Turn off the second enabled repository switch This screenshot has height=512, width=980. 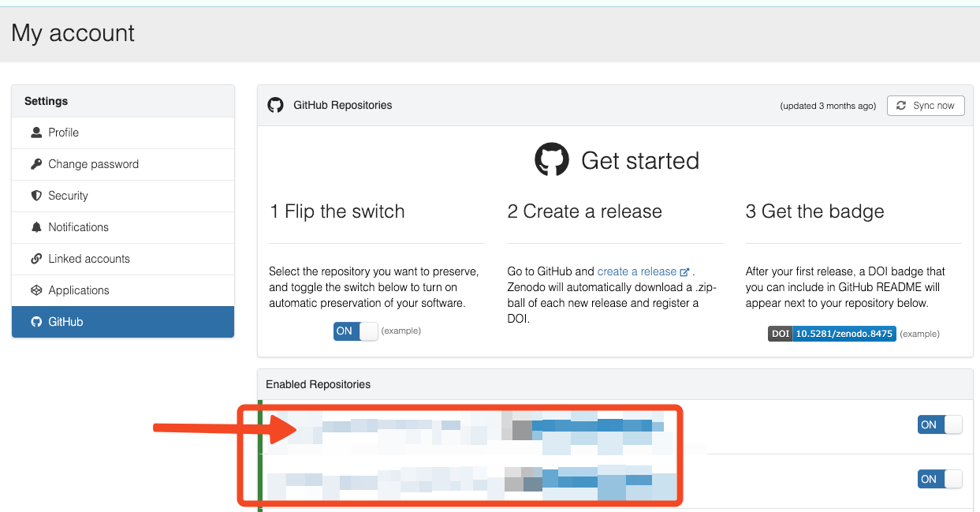(x=940, y=479)
